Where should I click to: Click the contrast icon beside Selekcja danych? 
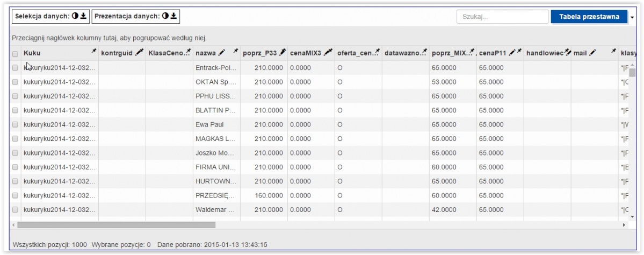75,16
